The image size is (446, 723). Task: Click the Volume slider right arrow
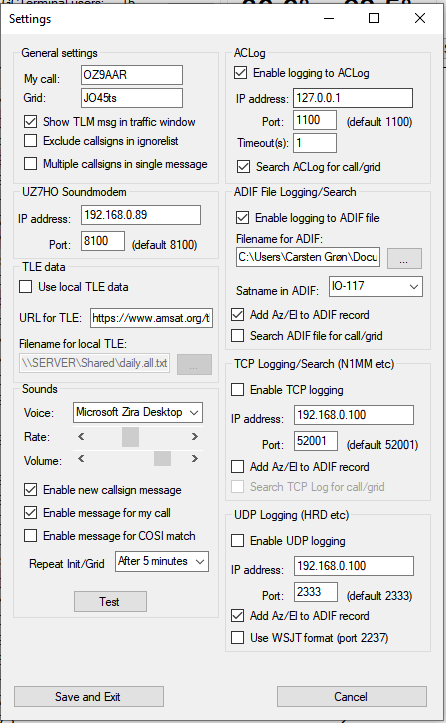195,458
